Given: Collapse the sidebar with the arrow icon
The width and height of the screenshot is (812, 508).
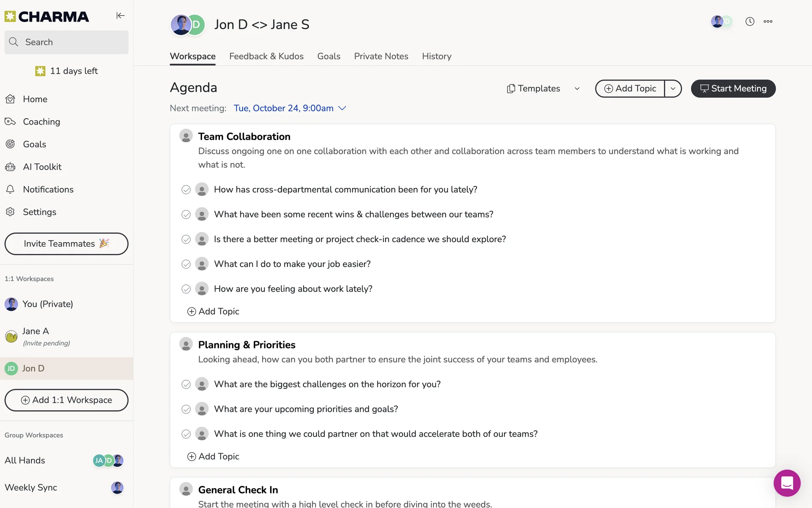Looking at the screenshot, I should [x=121, y=16].
